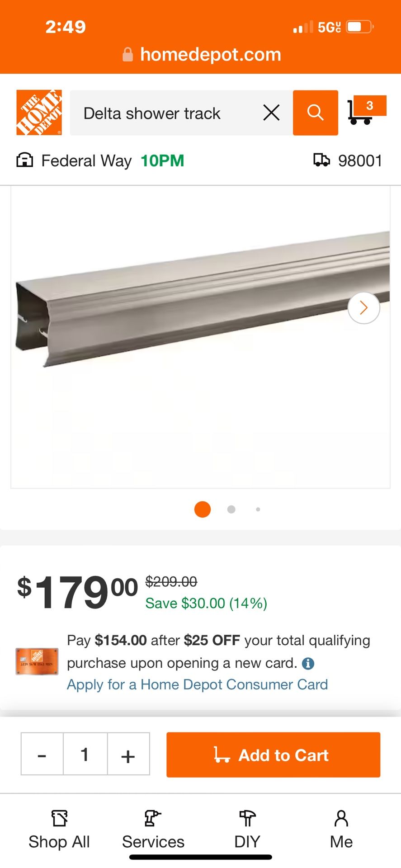401x868 pixels.
Task: Decrease quantity with the minus button
Action: pyautogui.click(x=42, y=754)
